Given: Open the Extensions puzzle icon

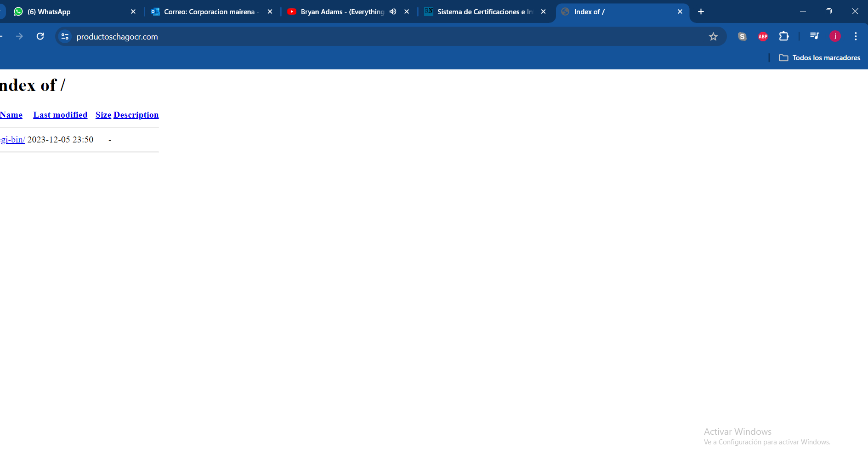Looking at the screenshot, I should (x=784, y=36).
